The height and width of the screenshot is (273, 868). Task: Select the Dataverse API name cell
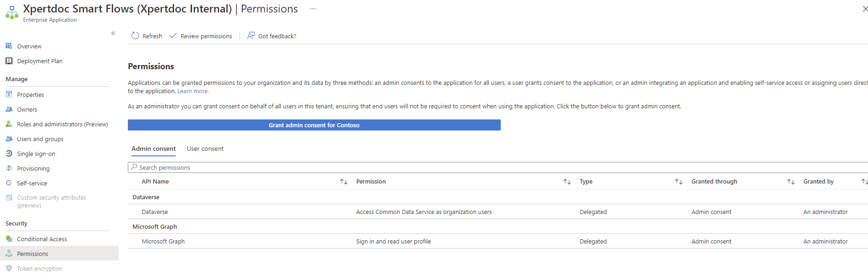coord(155,212)
